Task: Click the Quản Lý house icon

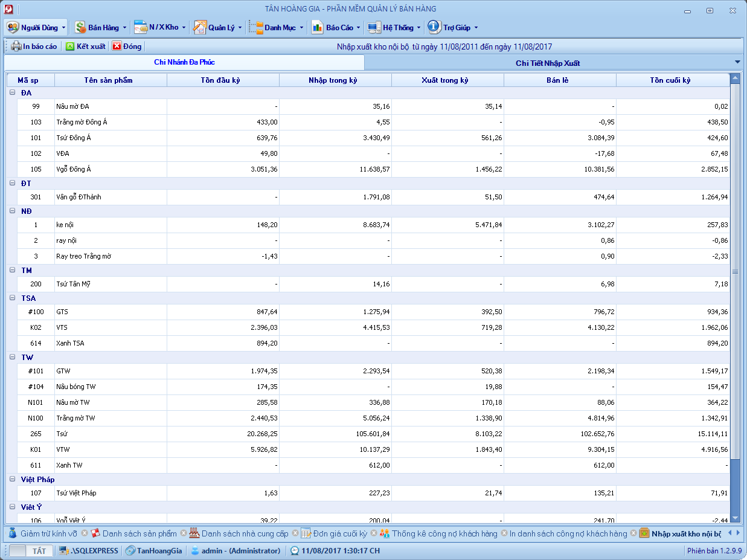Action: [x=200, y=27]
